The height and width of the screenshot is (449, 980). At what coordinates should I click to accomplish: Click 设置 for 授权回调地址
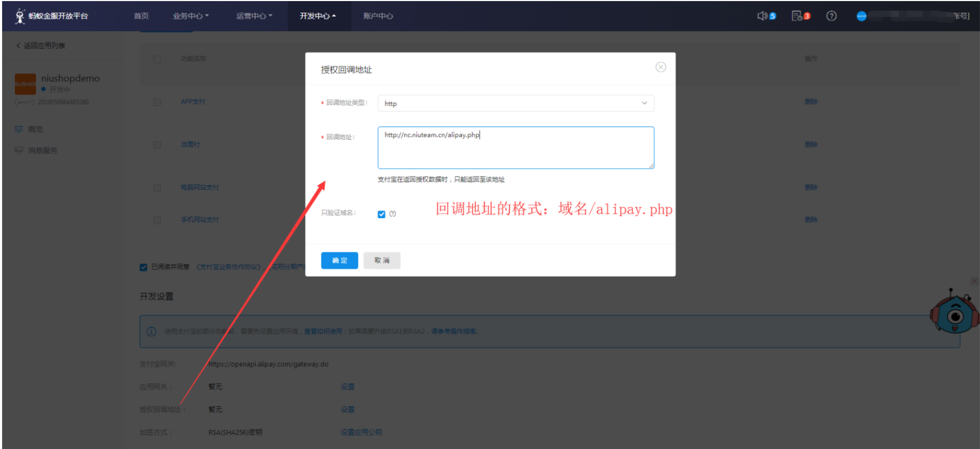(348, 409)
